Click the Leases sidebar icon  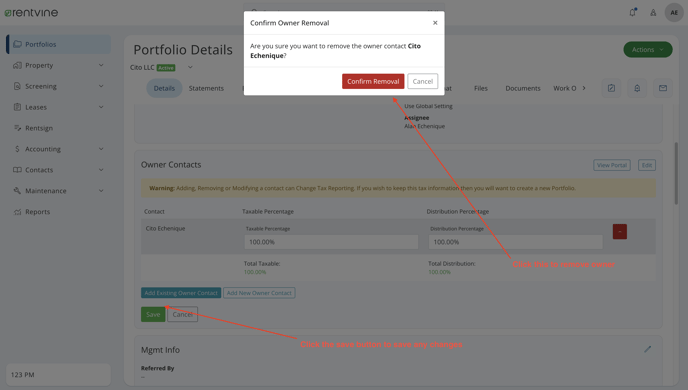(x=18, y=107)
